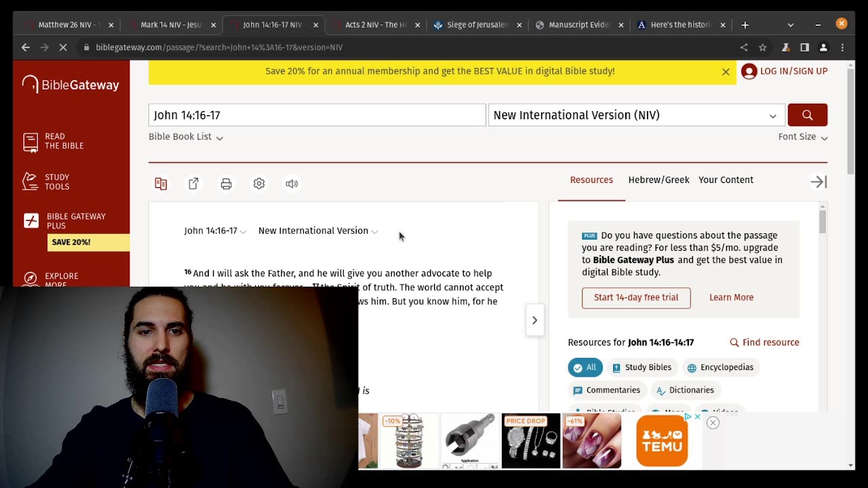
Task: Expand the Bible Book List
Action: 186,137
